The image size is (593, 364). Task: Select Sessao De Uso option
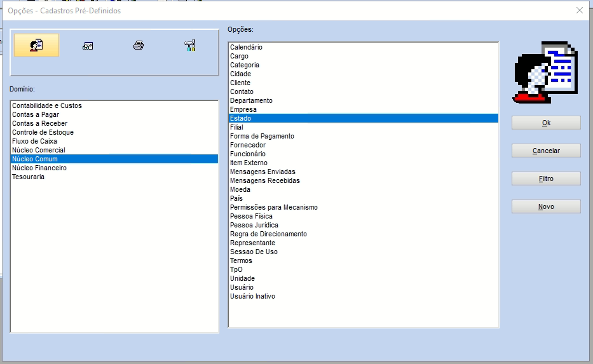364,252
